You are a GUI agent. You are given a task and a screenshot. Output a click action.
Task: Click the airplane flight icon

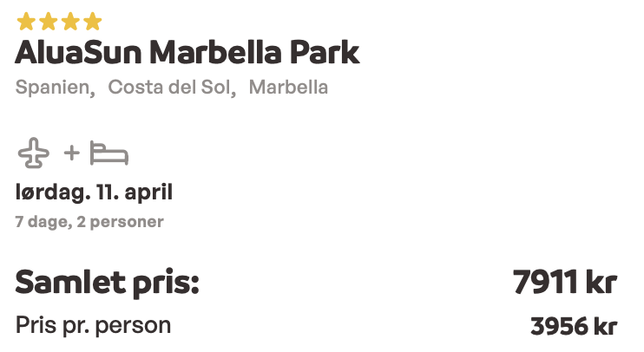coord(34,153)
